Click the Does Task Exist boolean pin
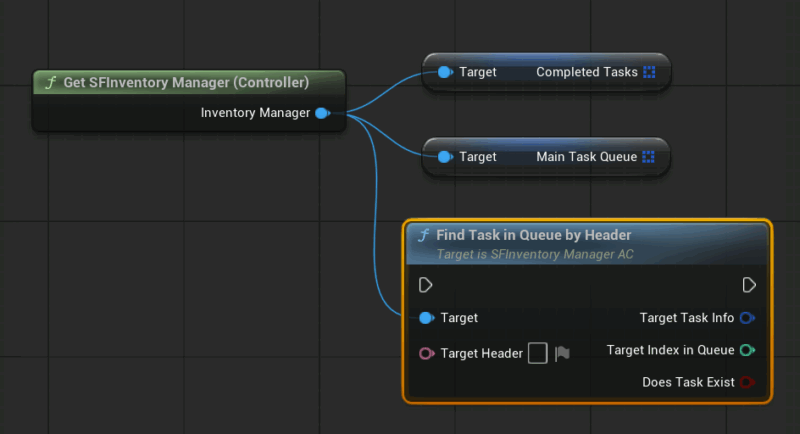The width and height of the screenshot is (800, 434). [747, 382]
